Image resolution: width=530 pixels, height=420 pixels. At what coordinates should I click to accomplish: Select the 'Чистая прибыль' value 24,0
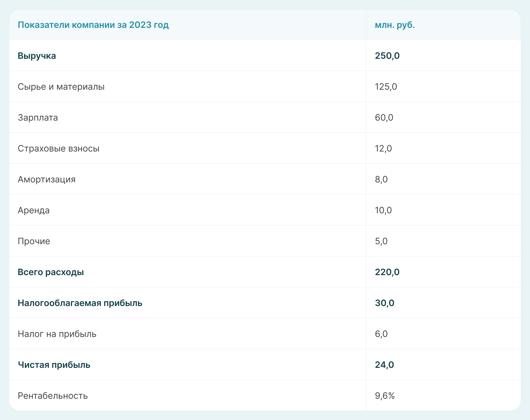[384, 365]
